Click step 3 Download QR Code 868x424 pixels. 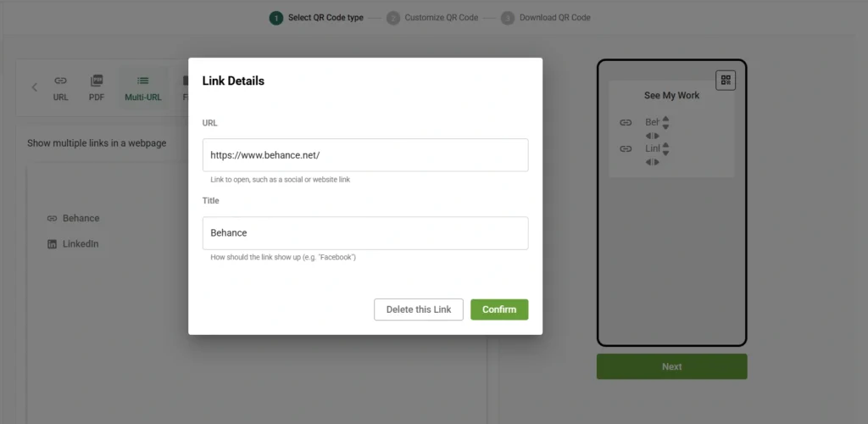click(546, 18)
